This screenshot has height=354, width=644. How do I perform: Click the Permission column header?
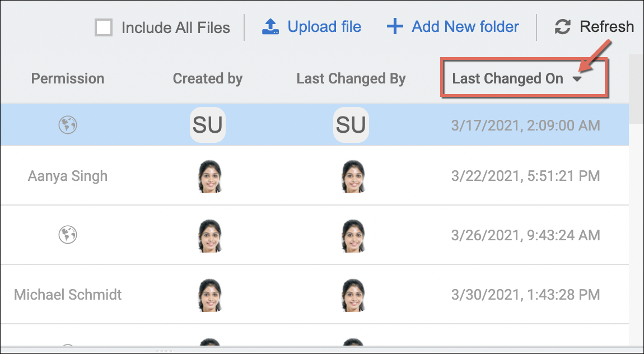[68, 79]
